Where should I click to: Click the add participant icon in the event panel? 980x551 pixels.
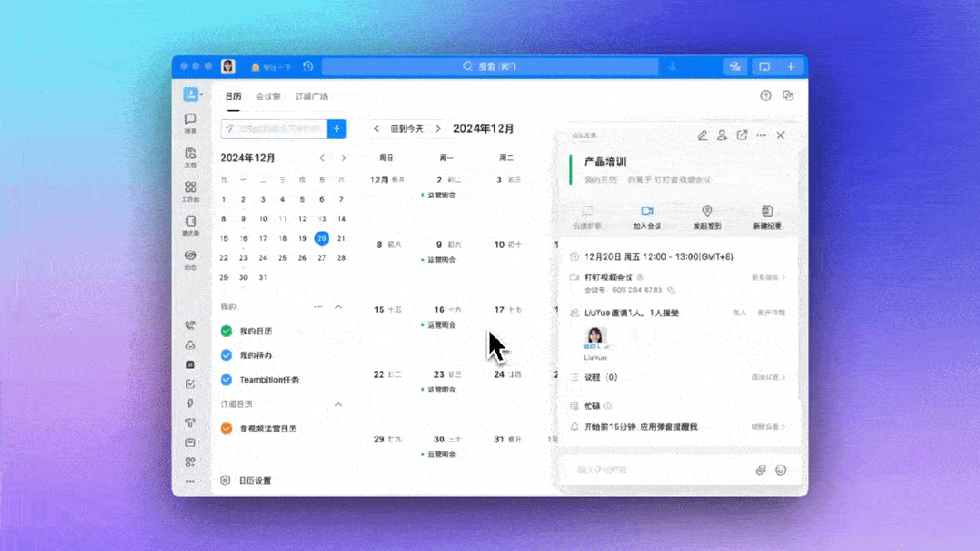722,135
